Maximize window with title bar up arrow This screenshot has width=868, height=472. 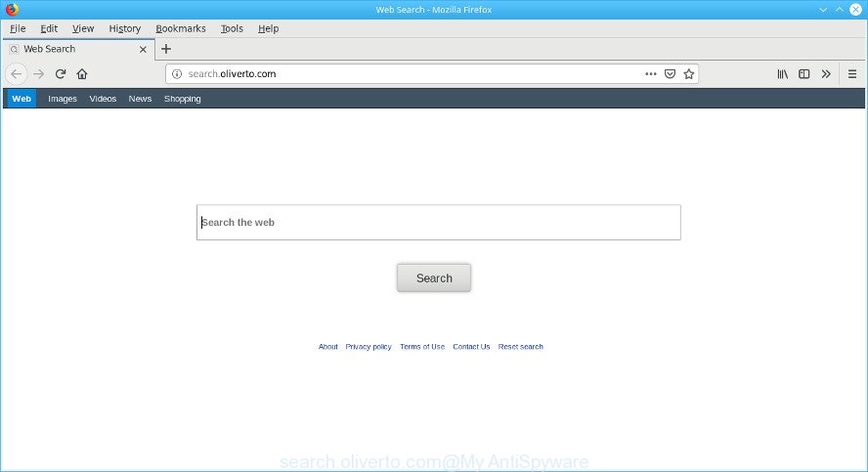pyautogui.click(x=840, y=10)
